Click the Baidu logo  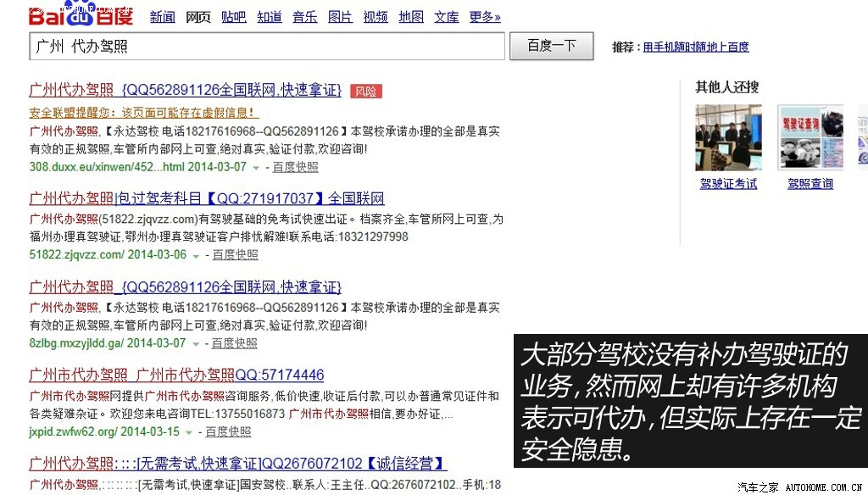pos(81,14)
